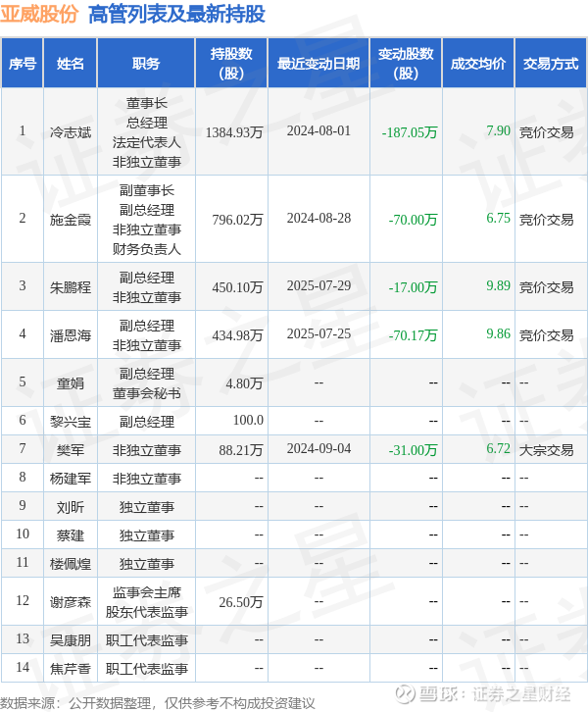Image resolution: width=588 pixels, height=712 pixels.
Task: Click the 监事会主席 position text
Action: tap(147, 592)
